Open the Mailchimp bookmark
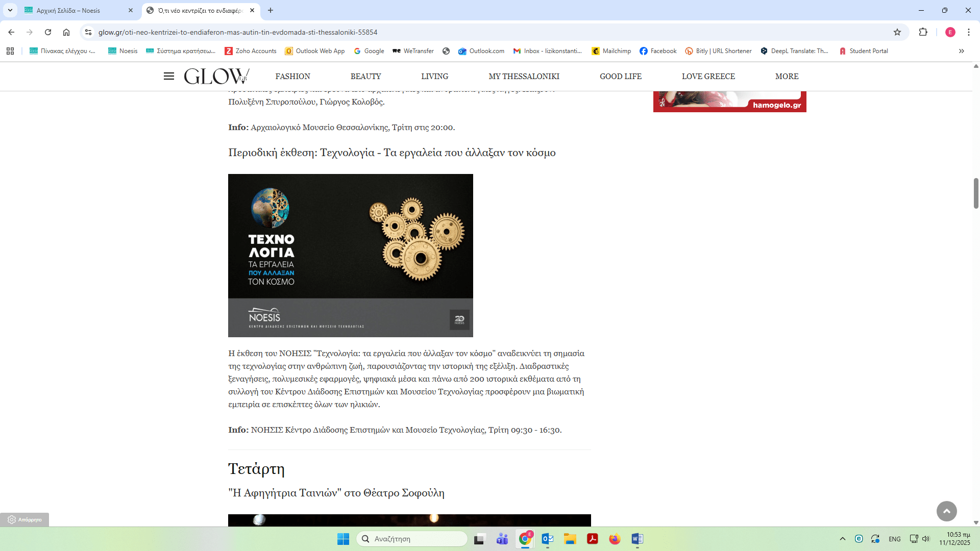Screen dimensions: 980x551 [611, 51]
